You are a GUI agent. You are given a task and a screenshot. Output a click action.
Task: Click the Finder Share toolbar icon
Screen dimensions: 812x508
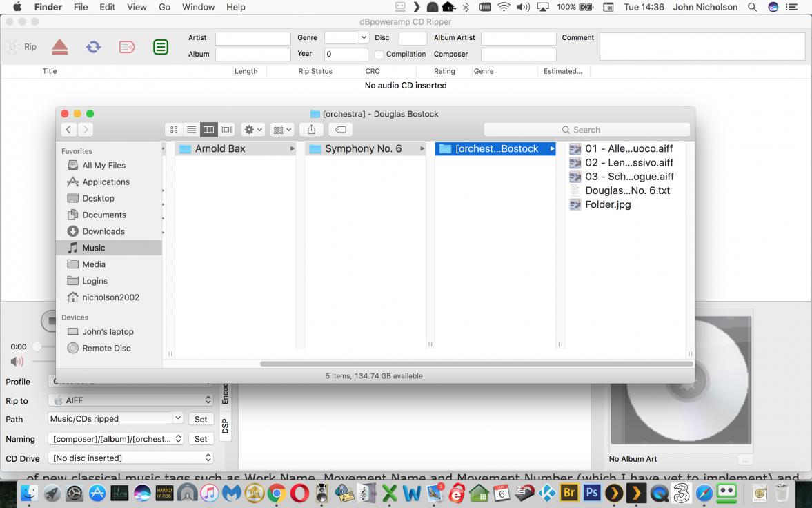pos(311,130)
